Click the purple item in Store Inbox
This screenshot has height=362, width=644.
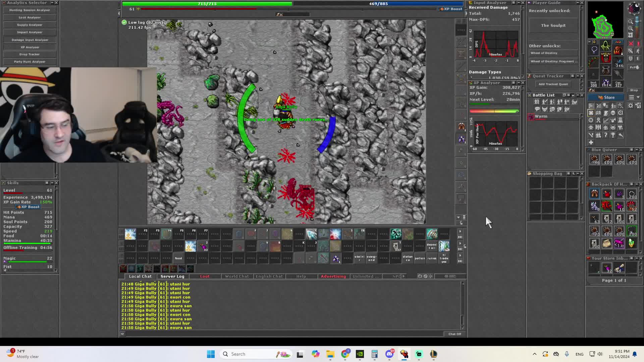tap(606, 268)
